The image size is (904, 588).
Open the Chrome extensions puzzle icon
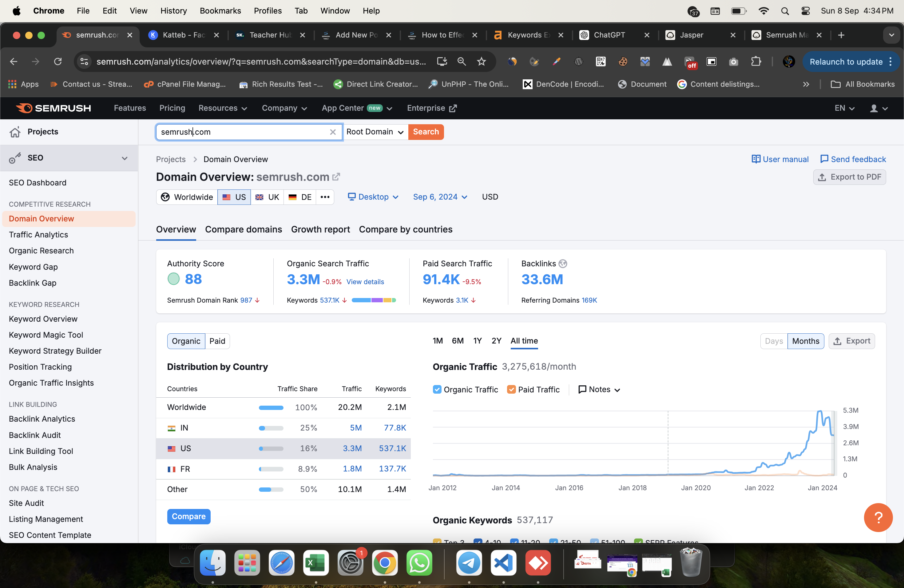pyautogui.click(x=756, y=62)
